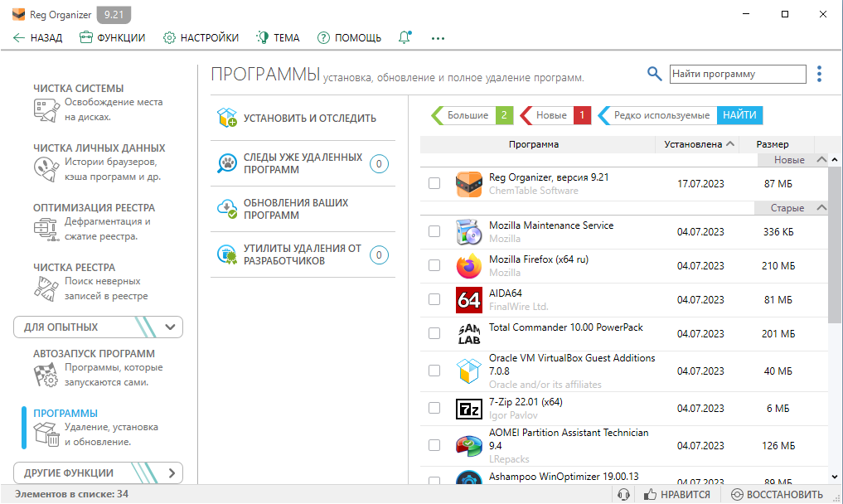Open the Функции menu
843x504 pixels.
point(113,37)
